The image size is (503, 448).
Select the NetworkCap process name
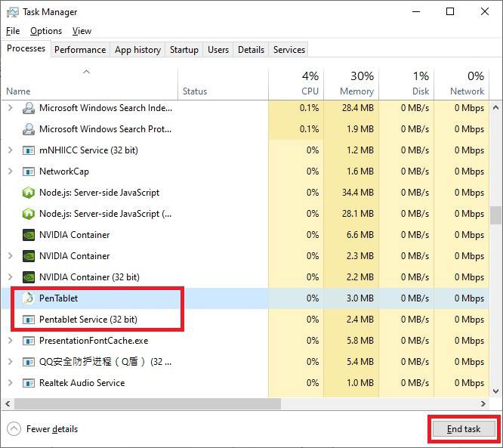click(x=64, y=171)
